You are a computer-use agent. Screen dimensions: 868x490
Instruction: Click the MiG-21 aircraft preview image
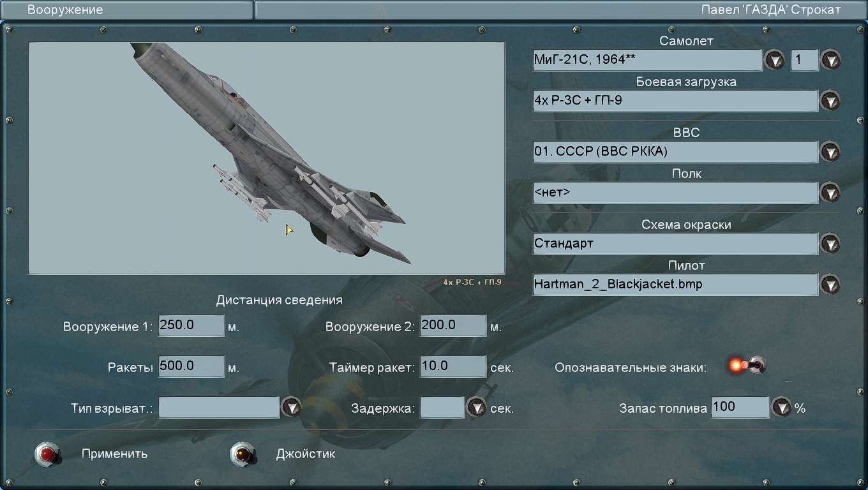point(267,158)
